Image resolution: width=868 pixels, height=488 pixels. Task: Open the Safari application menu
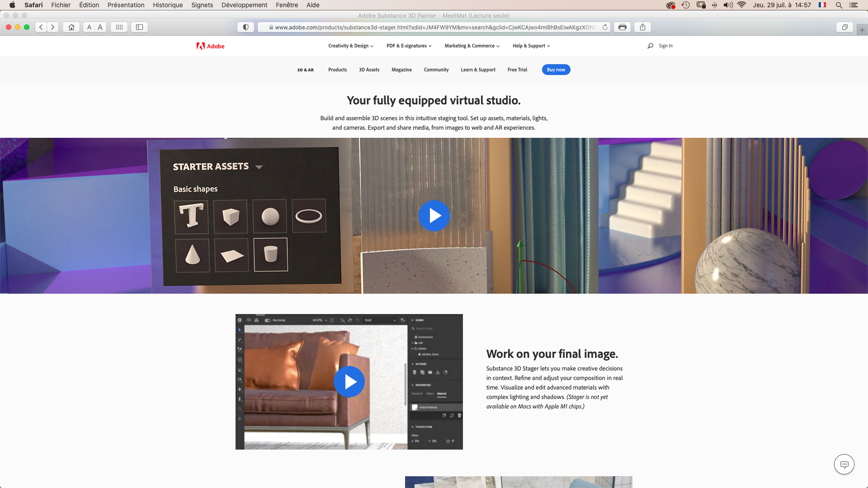[33, 5]
